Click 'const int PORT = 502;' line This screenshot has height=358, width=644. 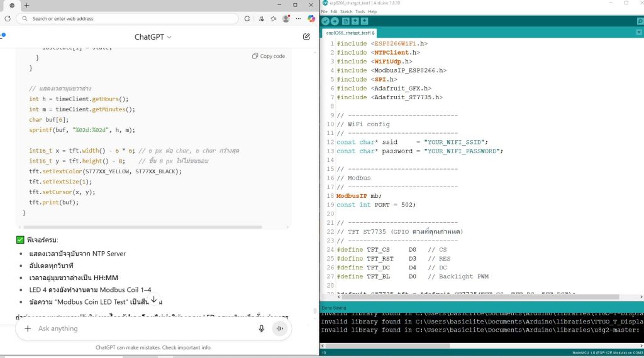click(x=376, y=205)
